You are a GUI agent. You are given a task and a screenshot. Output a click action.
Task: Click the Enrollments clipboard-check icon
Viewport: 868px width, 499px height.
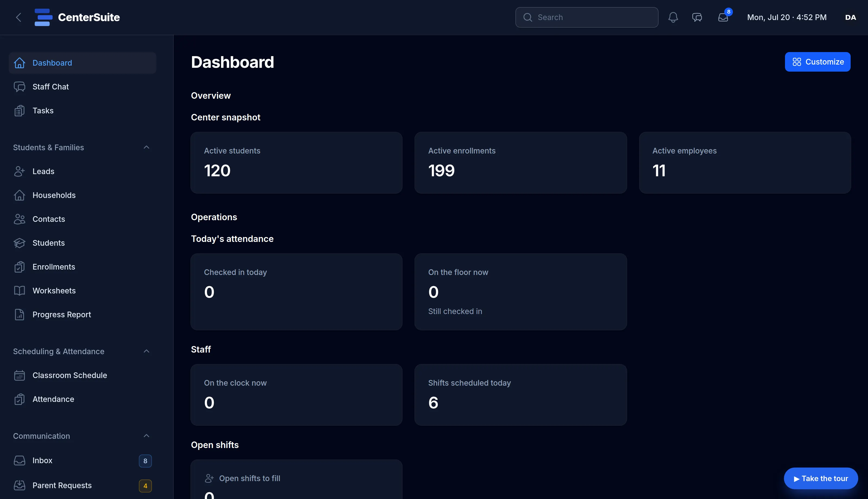(x=20, y=267)
